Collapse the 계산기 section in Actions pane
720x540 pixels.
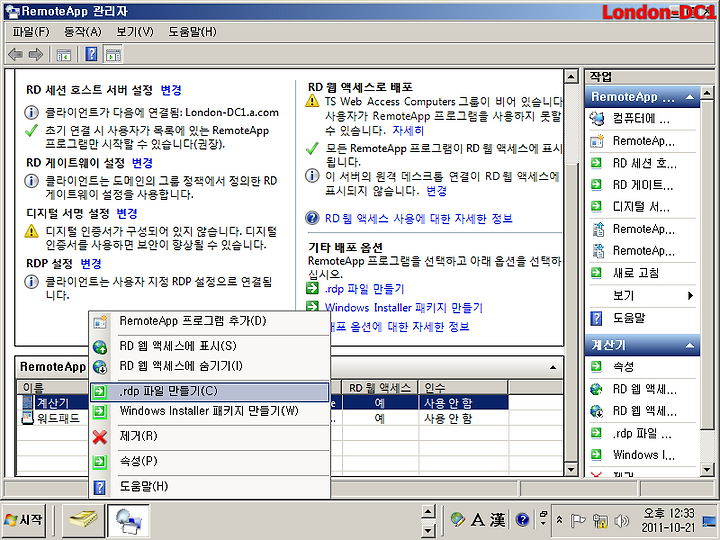click(x=690, y=345)
